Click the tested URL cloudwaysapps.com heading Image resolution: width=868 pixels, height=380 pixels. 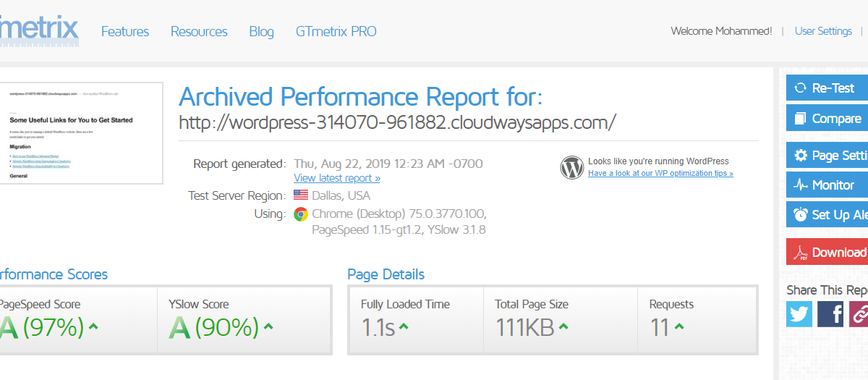[397, 122]
